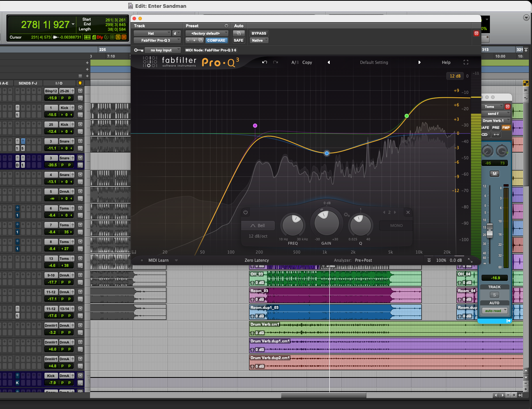Open the Hat track selector dropdown

point(152,33)
